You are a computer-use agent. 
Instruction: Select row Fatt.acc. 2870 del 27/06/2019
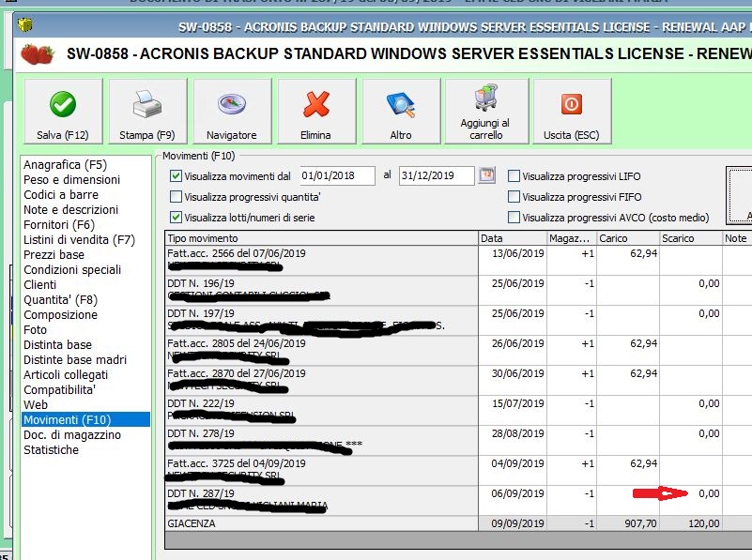[321, 380]
